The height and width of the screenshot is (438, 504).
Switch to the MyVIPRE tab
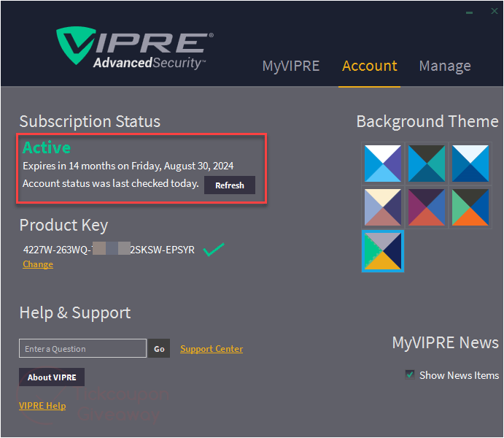click(291, 66)
